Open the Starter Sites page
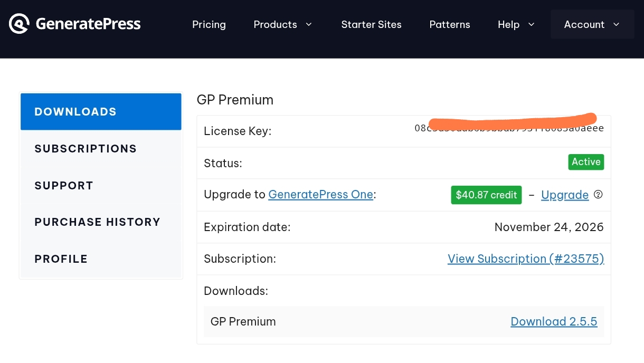Image resolution: width=644 pixels, height=363 pixels. [371, 24]
